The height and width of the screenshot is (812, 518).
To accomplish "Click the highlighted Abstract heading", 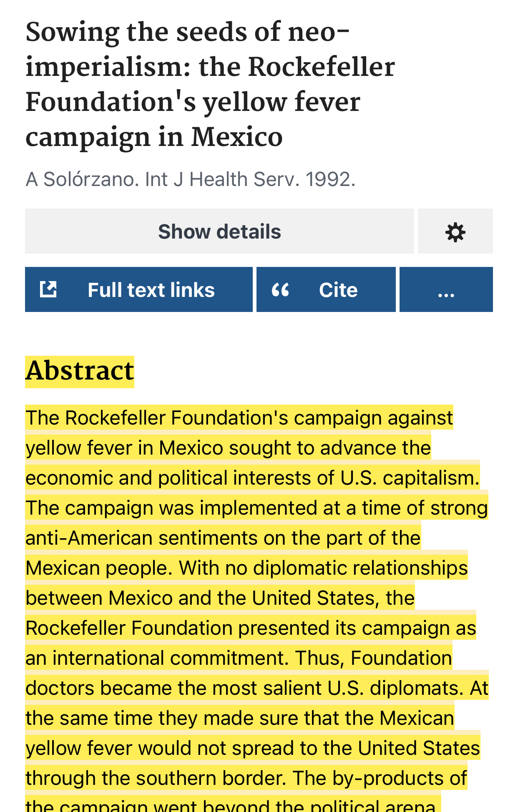I will 80,371.
